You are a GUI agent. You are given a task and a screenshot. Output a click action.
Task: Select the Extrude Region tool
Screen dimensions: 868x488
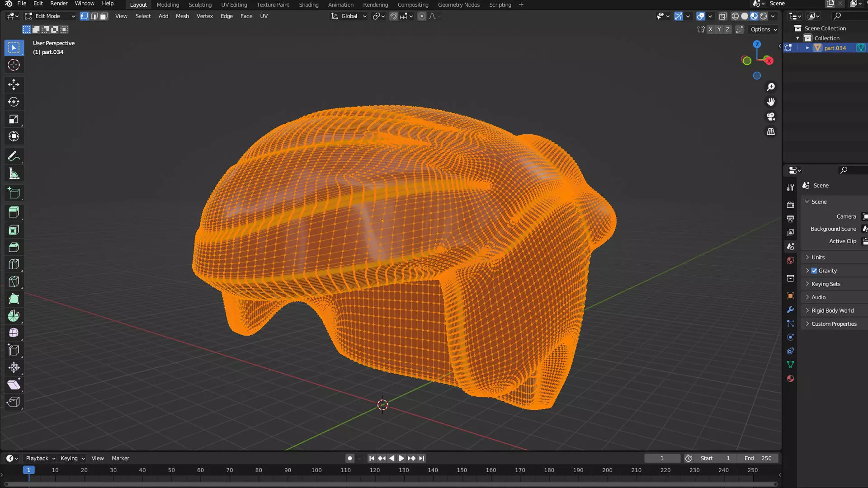pyautogui.click(x=14, y=212)
